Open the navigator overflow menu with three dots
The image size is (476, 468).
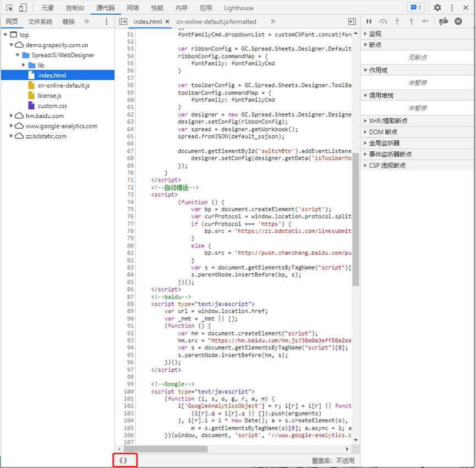click(106, 21)
